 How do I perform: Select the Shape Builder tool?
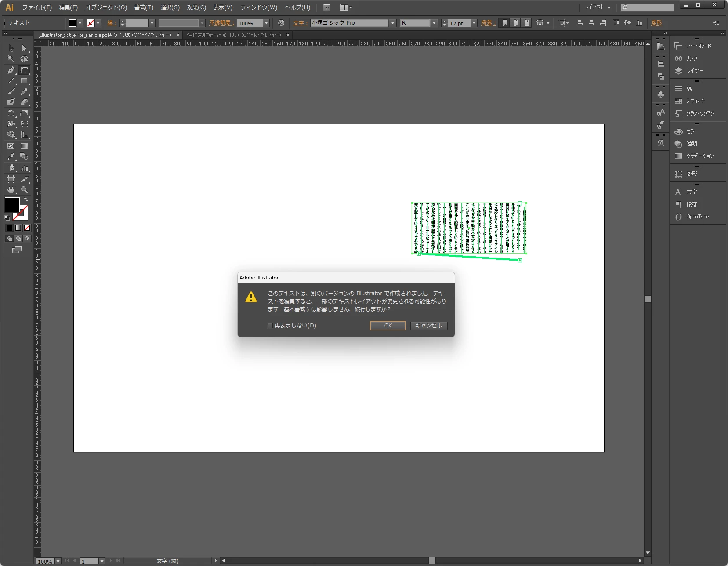click(x=11, y=135)
